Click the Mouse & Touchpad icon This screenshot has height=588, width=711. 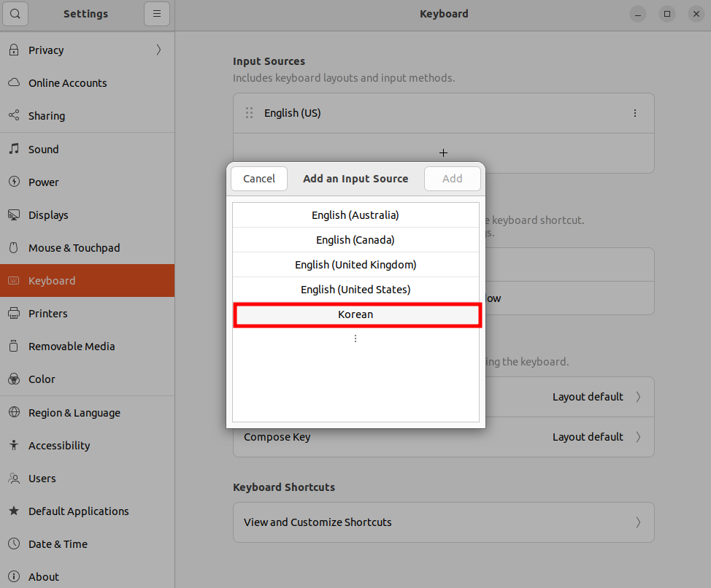point(14,248)
